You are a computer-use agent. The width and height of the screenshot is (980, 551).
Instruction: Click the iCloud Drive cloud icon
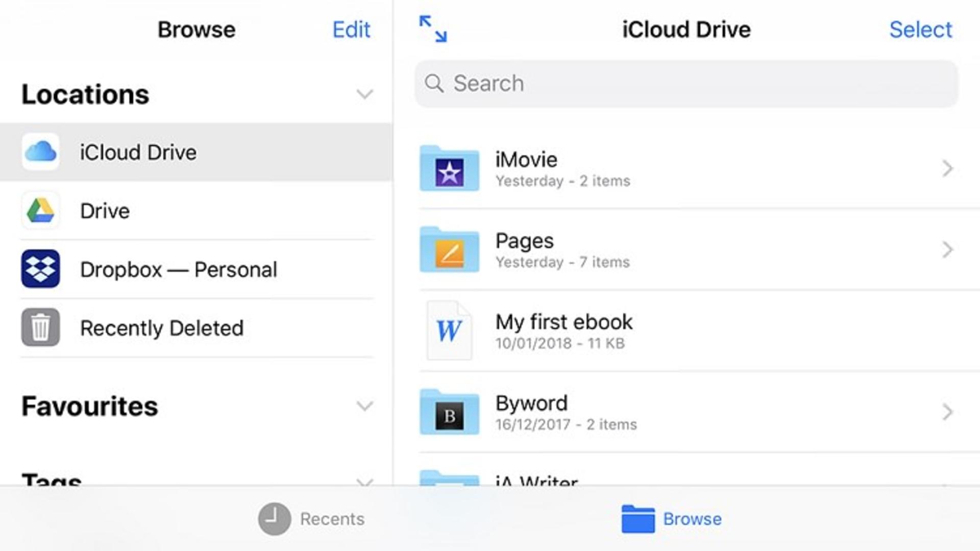click(x=40, y=152)
